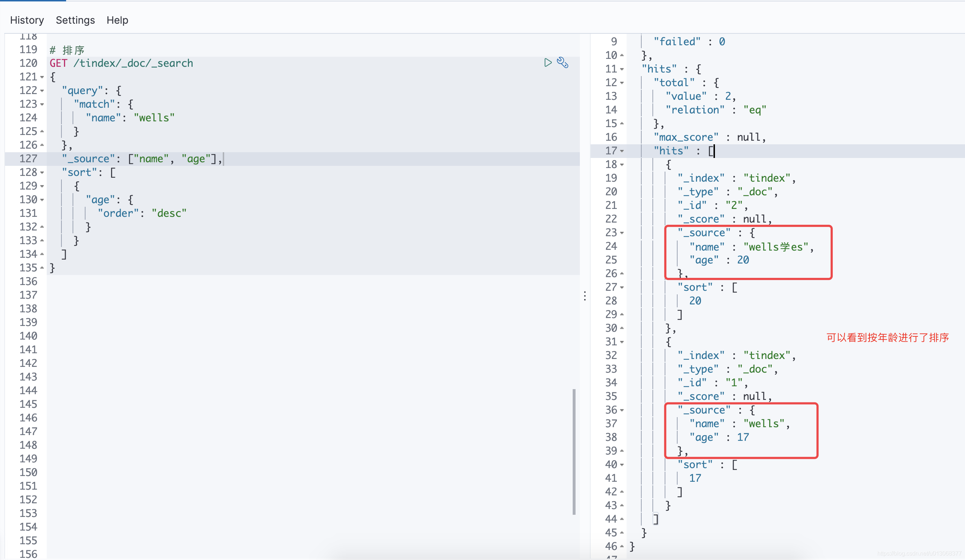Fold the first hit object at line 18
This screenshot has width=965, height=560.
click(622, 164)
